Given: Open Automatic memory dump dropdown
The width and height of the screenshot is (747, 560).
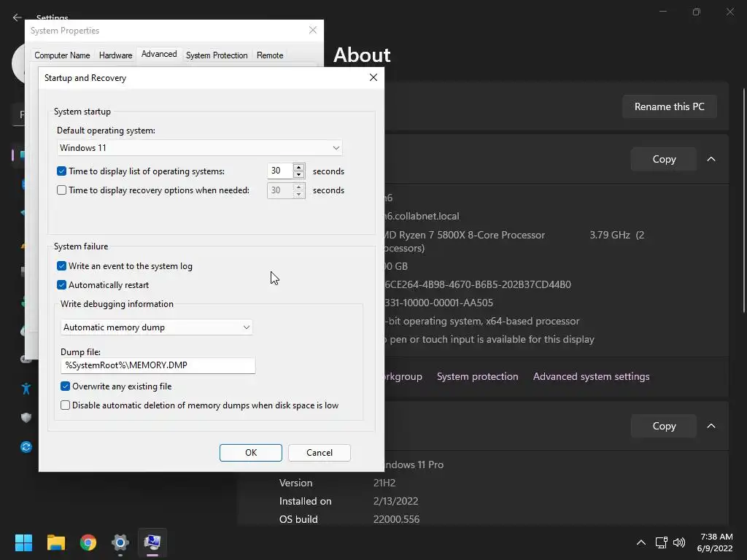Looking at the screenshot, I should 157,327.
